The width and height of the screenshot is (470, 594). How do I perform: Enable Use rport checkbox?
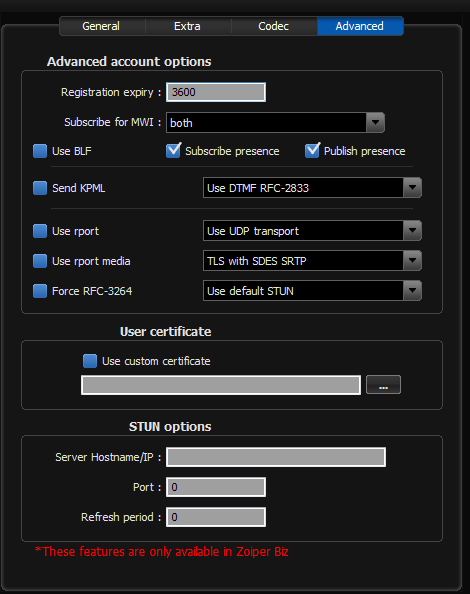(40, 231)
